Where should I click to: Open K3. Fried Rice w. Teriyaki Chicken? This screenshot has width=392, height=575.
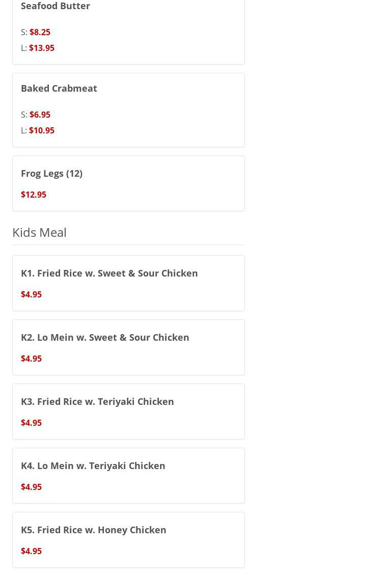point(97,401)
